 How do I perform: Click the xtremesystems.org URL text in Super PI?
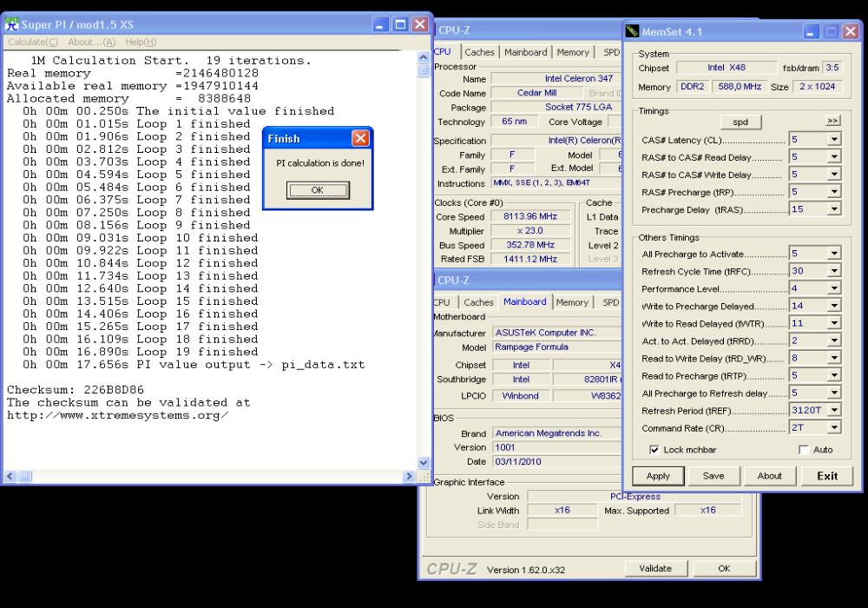coord(117,415)
